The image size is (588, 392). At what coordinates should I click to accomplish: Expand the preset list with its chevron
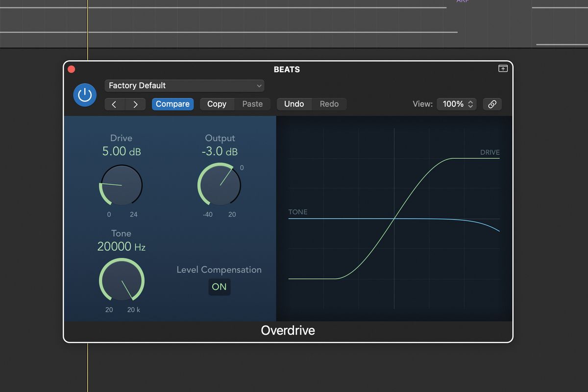click(x=259, y=85)
